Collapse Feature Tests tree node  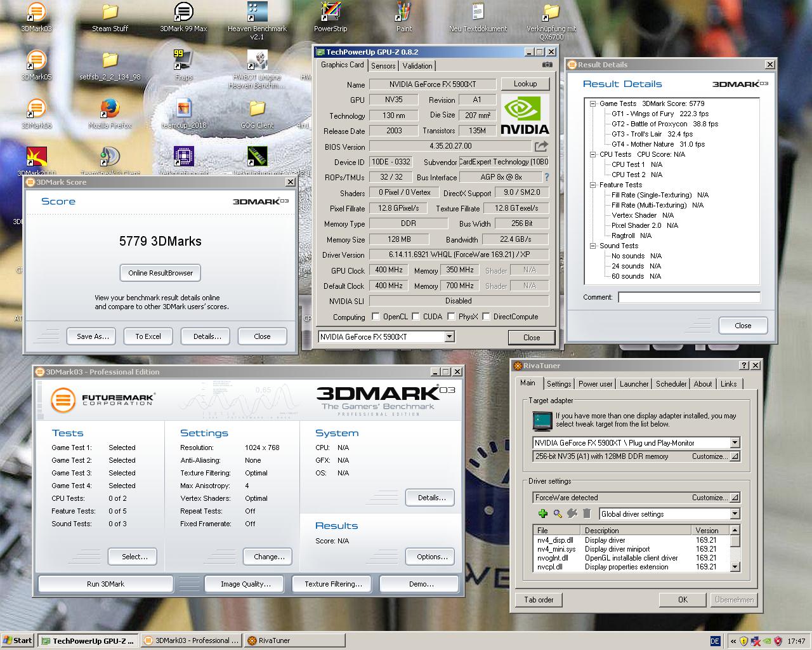point(593,185)
